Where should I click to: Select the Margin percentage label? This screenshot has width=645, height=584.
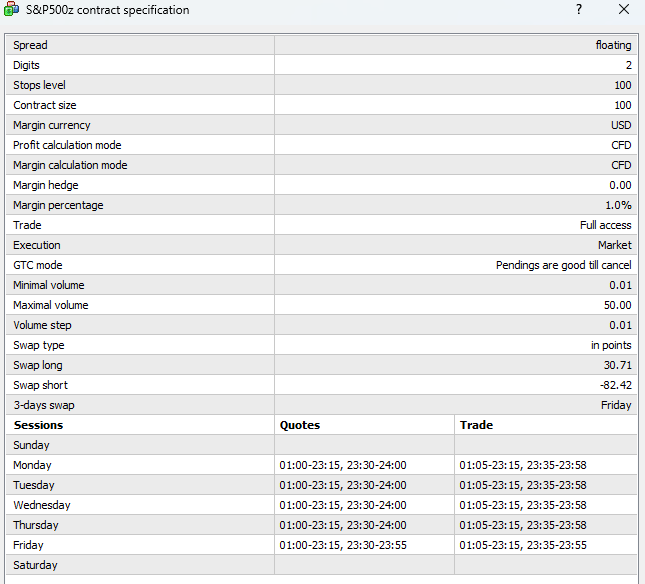[x=58, y=205]
